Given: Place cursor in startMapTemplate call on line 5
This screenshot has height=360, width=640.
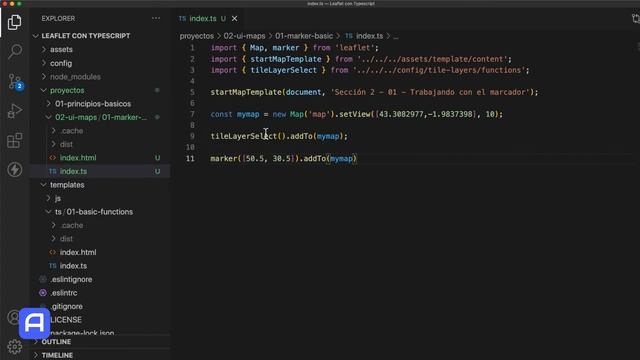Looking at the screenshot, I should pos(246,92).
